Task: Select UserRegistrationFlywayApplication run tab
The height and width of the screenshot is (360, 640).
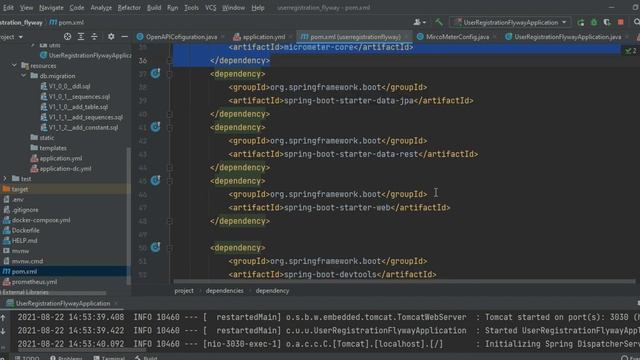Action: coord(62,303)
